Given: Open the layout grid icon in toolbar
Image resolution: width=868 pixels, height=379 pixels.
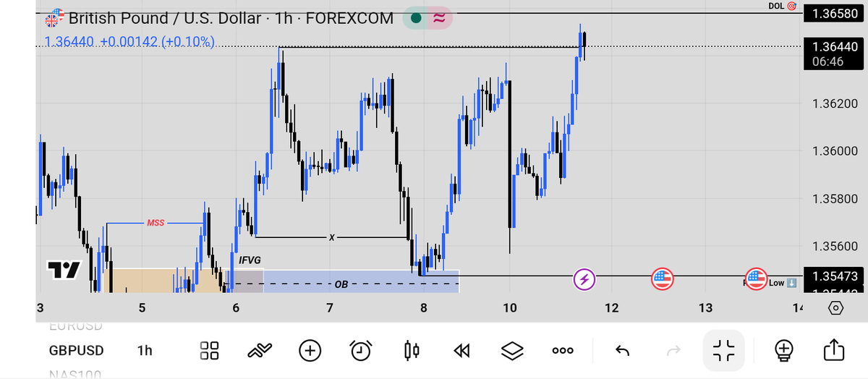Looking at the screenshot, I should point(210,351).
